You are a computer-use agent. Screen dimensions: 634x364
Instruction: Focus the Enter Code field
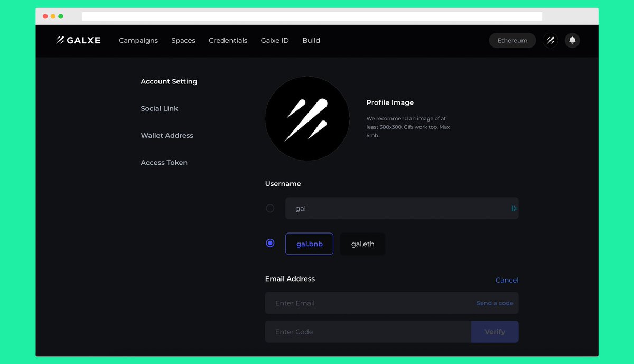click(x=368, y=332)
